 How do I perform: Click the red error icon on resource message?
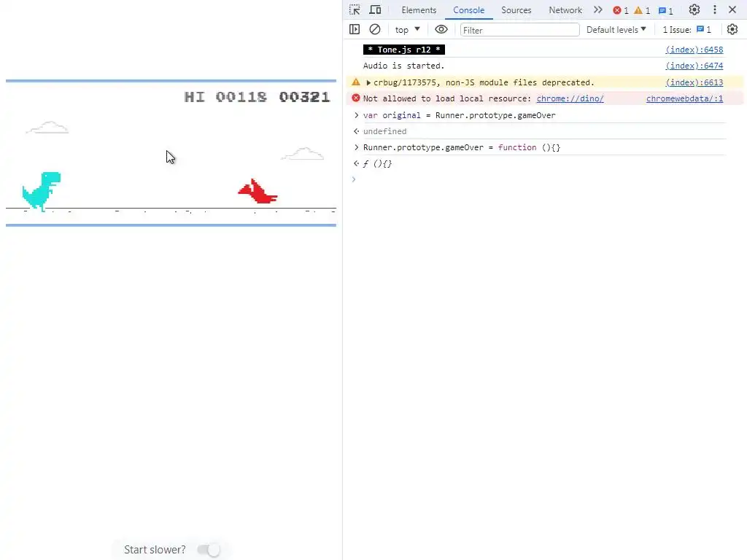tap(356, 98)
